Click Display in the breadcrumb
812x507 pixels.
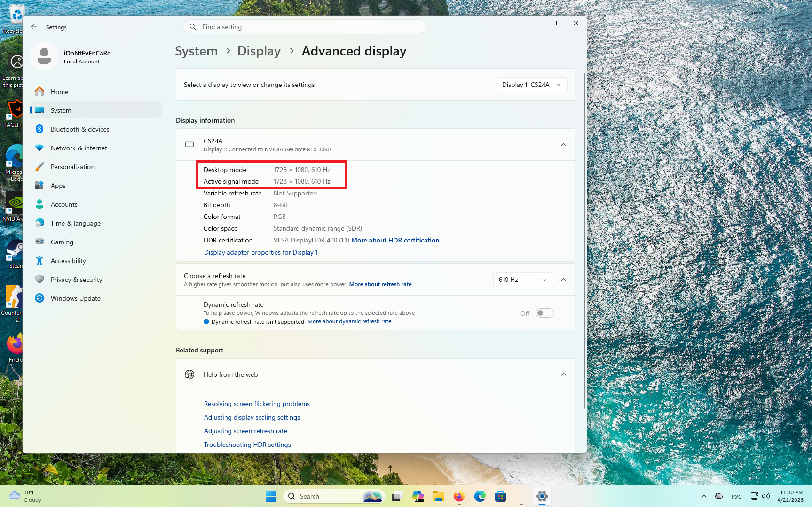pos(259,51)
